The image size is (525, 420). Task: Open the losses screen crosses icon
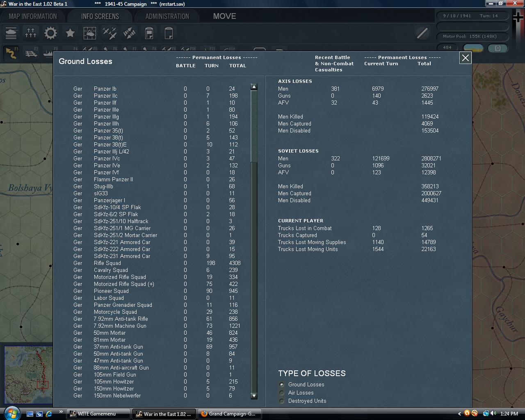pyautogui.click(x=31, y=33)
